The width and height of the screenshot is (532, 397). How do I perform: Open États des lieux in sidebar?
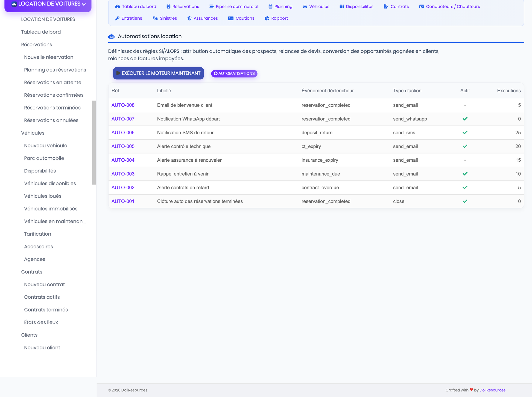41,322
